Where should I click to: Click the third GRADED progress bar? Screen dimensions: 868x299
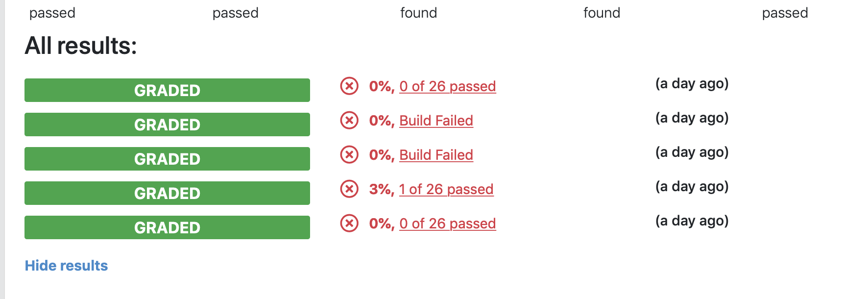167,159
